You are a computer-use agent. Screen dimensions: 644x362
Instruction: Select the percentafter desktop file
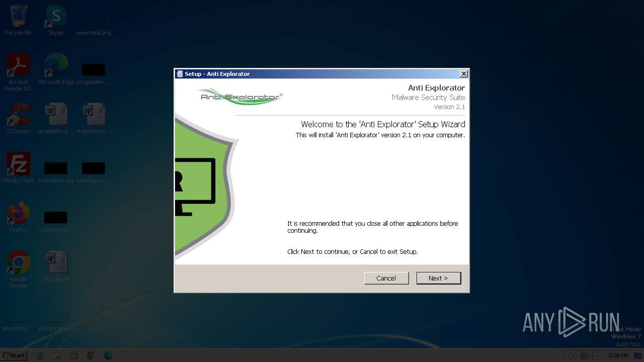pos(56,321)
